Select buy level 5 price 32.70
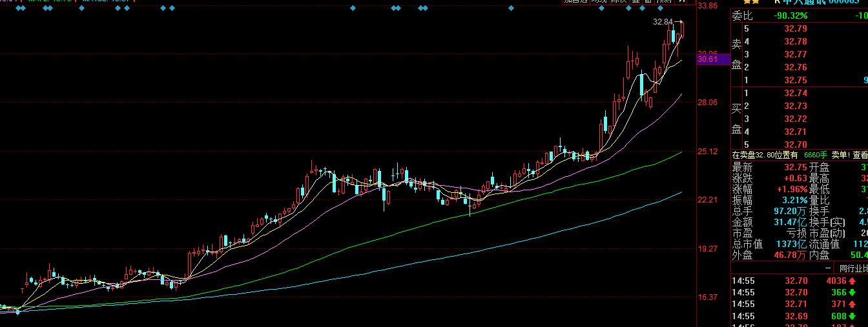868x327 pixels. pyautogui.click(x=796, y=144)
